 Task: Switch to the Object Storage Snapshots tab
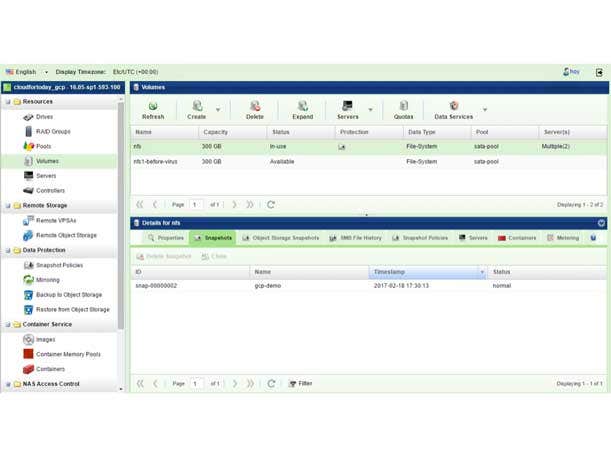click(x=283, y=238)
